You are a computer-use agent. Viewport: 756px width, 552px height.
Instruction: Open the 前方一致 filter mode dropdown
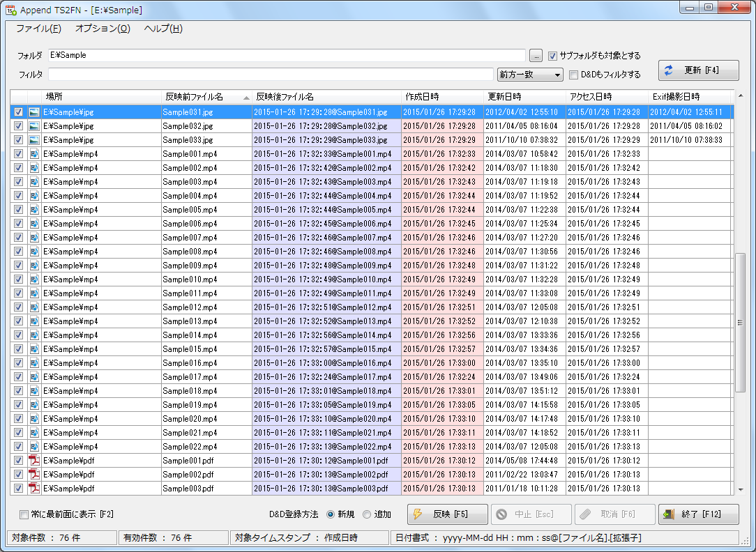tap(530, 75)
